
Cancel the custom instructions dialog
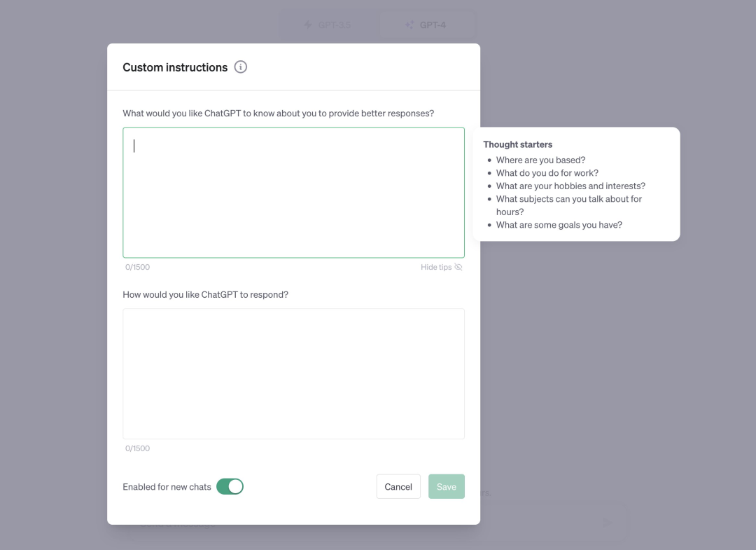[x=398, y=486]
